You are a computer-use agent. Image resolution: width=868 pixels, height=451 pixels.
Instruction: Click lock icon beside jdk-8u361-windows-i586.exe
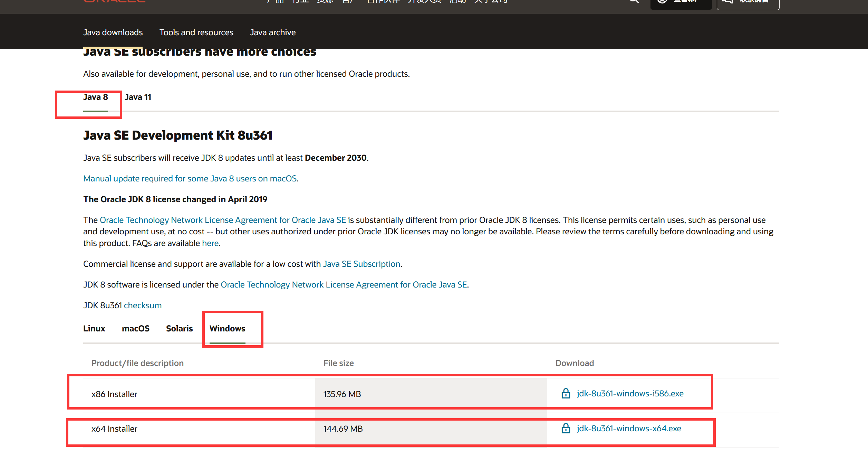pyautogui.click(x=566, y=394)
